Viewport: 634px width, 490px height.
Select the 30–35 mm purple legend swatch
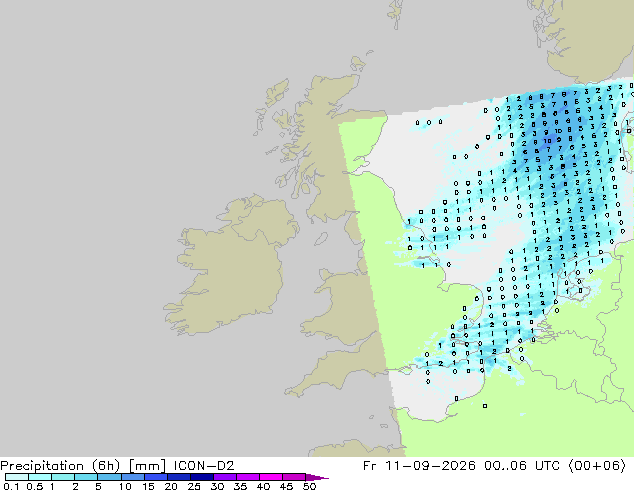tap(225, 477)
